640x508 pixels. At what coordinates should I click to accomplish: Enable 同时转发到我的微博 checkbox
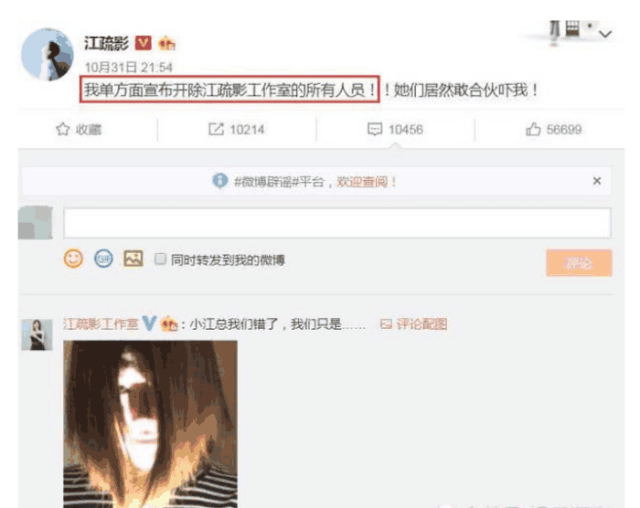(160, 259)
